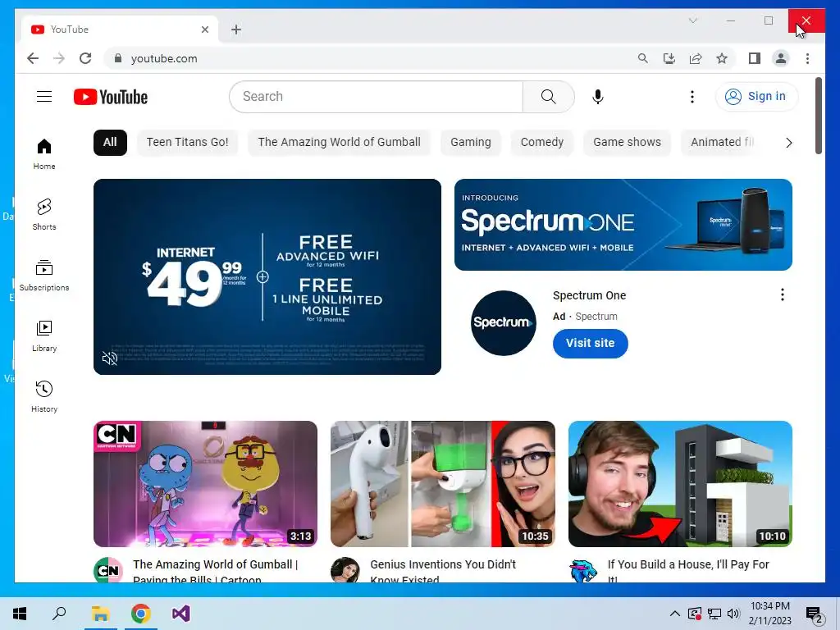Image resolution: width=840 pixels, height=630 pixels.
Task: Open YouTube settings three-dot menu near Sign in
Action: click(x=692, y=97)
